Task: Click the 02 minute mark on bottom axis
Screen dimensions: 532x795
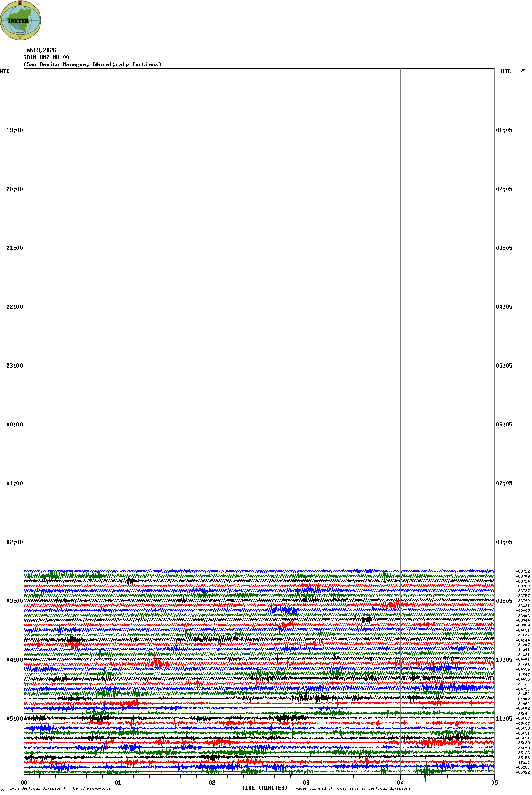Action: [212, 783]
